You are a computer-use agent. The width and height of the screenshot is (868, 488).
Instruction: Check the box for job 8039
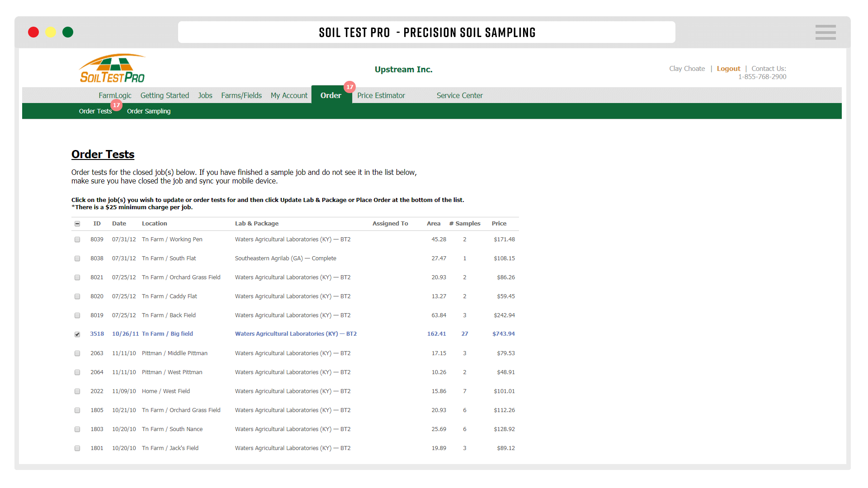point(77,239)
